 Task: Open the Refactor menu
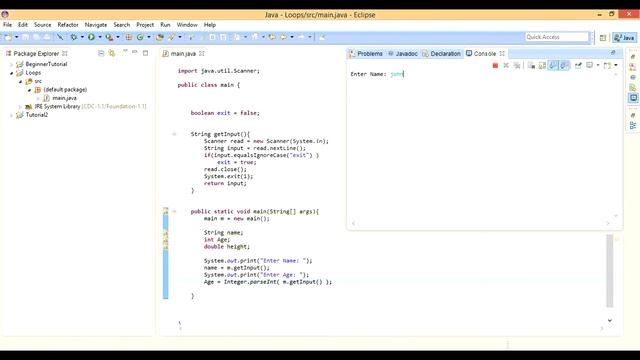[68, 25]
